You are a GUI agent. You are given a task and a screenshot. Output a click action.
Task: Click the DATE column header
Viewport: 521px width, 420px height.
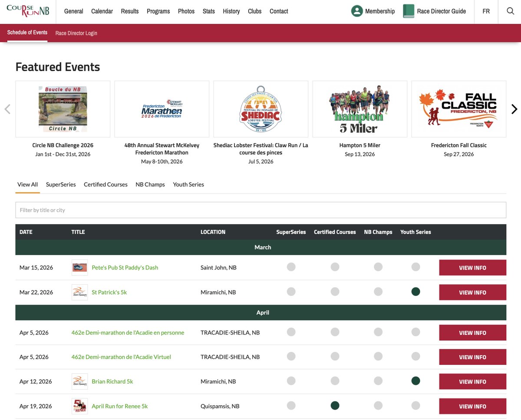(x=26, y=232)
